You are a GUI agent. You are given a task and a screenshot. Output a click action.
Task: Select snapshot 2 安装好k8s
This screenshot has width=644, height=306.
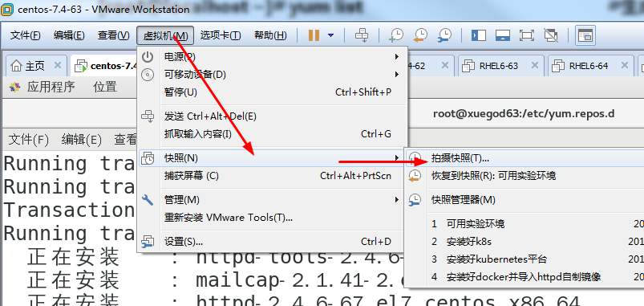tap(525, 242)
